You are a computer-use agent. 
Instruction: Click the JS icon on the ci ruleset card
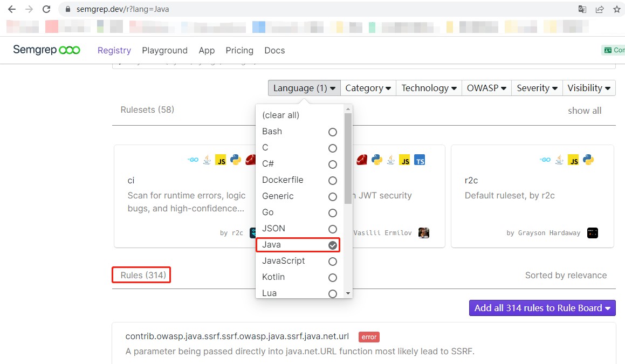pyautogui.click(x=221, y=160)
